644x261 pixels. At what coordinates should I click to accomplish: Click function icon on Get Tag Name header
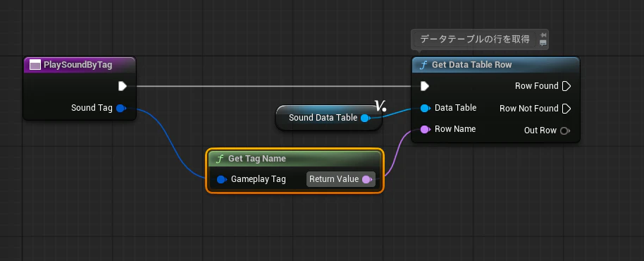[220, 159]
